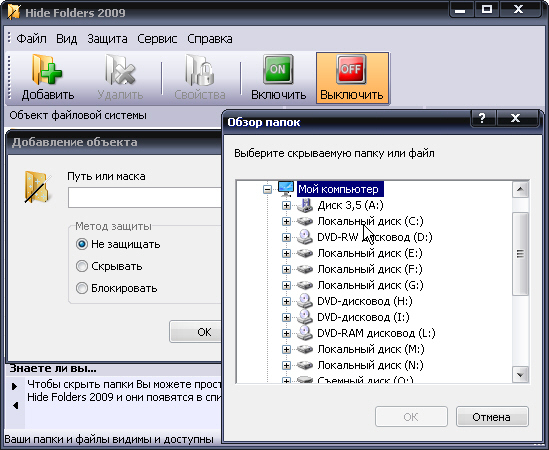Viewport: 549px width, 450px height.
Task: Click the disc icon of DVD-дисковод (H:)
Action: click(305, 301)
